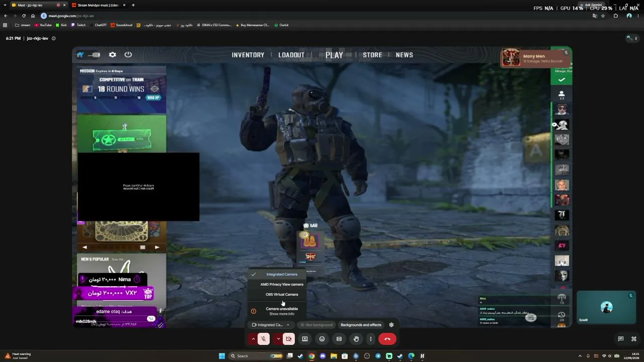Open audio settings arrow beside microphone
This screenshot has height=362, width=644.
[253, 339]
